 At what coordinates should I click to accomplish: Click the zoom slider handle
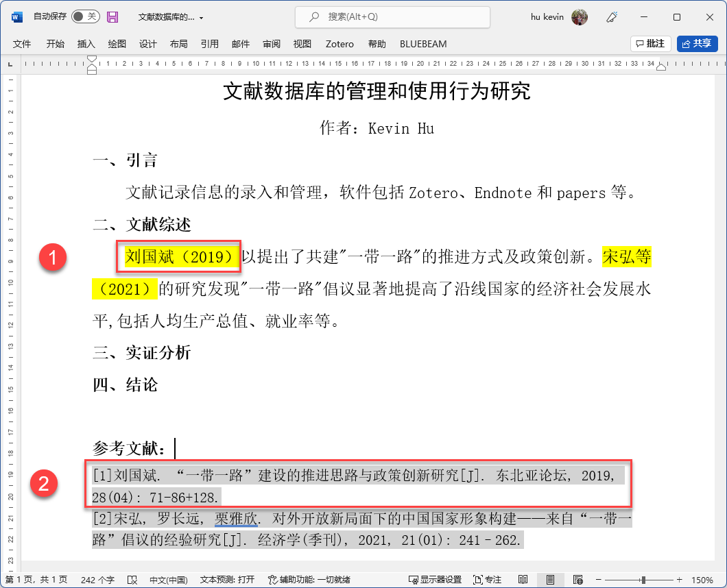click(643, 580)
